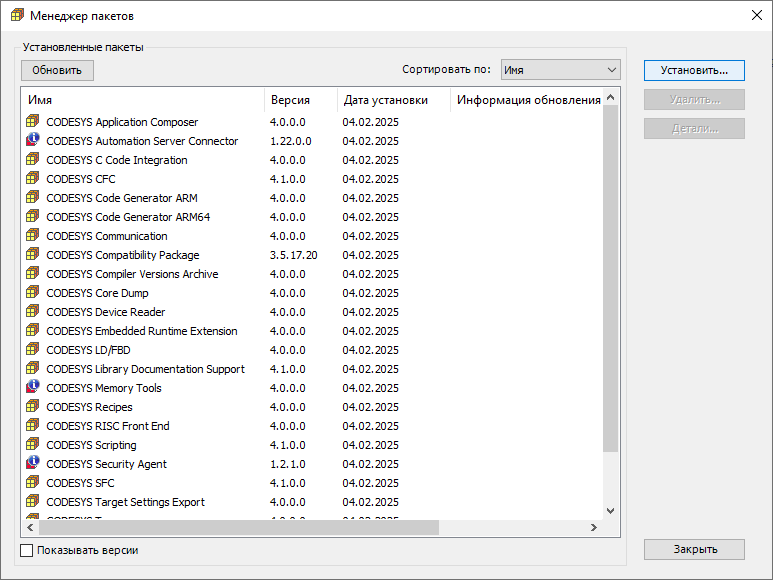Click the vertical scrollbar down arrow

pos(611,511)
